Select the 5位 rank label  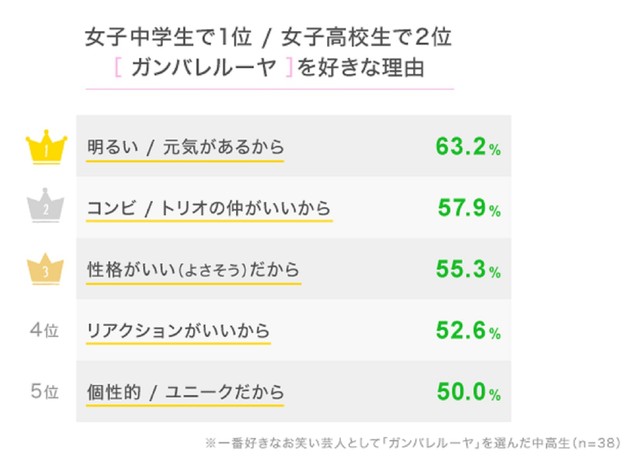[x=45, y=392]
